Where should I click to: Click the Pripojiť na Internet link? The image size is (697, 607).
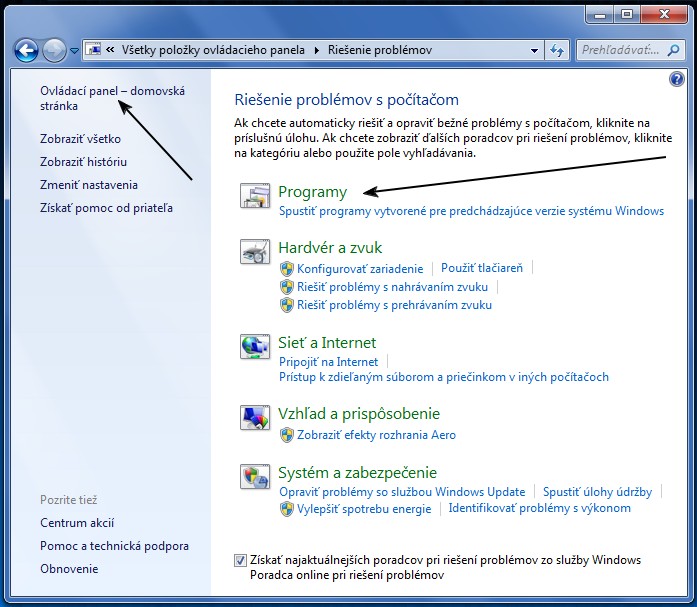point(328,362)
